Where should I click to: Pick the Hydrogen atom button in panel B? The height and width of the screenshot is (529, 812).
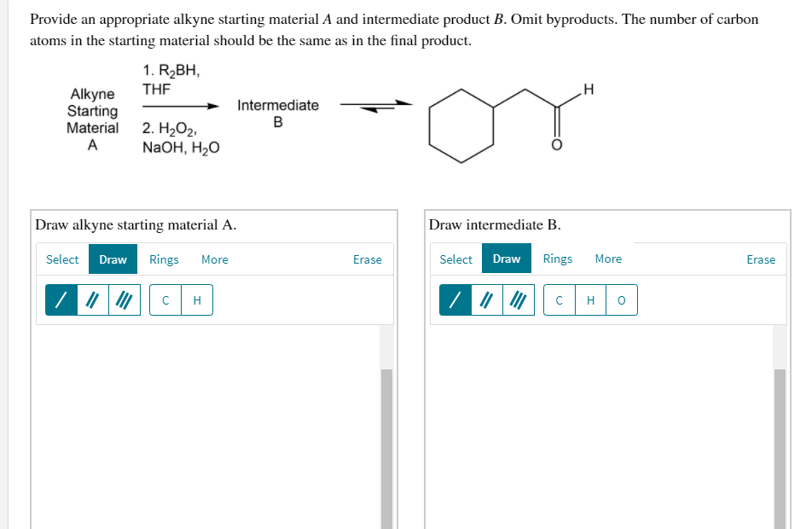click(x=590, y=299)
